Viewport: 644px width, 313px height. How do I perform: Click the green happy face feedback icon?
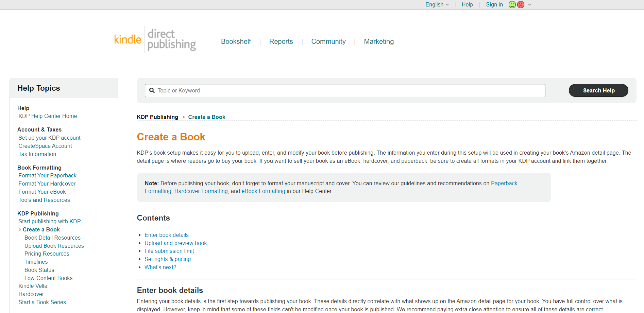512,4
